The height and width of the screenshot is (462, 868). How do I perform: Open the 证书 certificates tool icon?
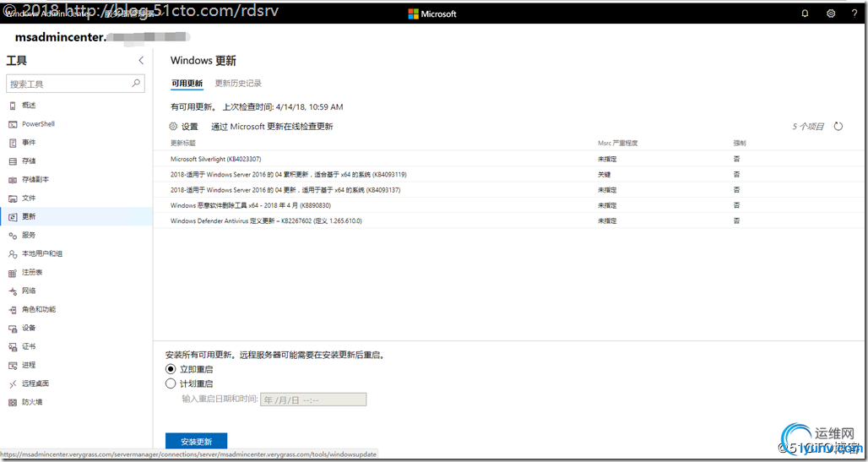(13, 347)
